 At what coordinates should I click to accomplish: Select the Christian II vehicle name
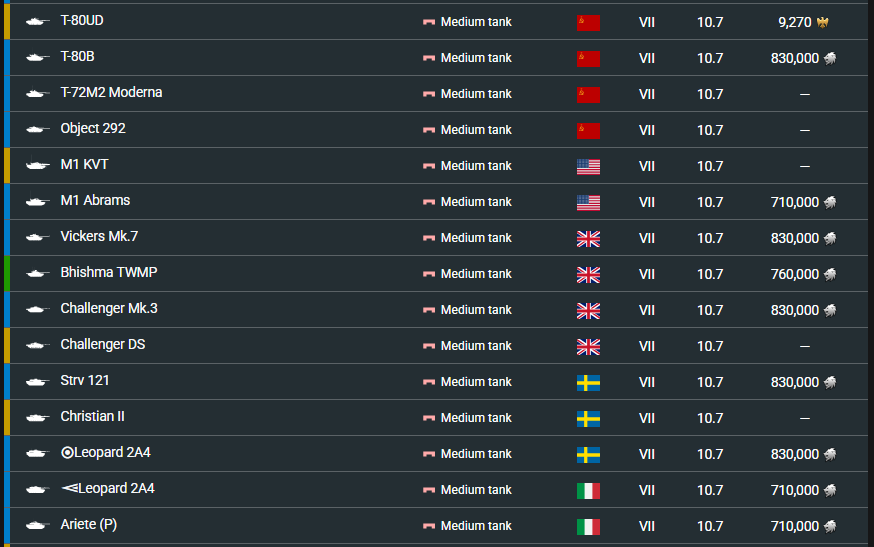coord(92,417)
